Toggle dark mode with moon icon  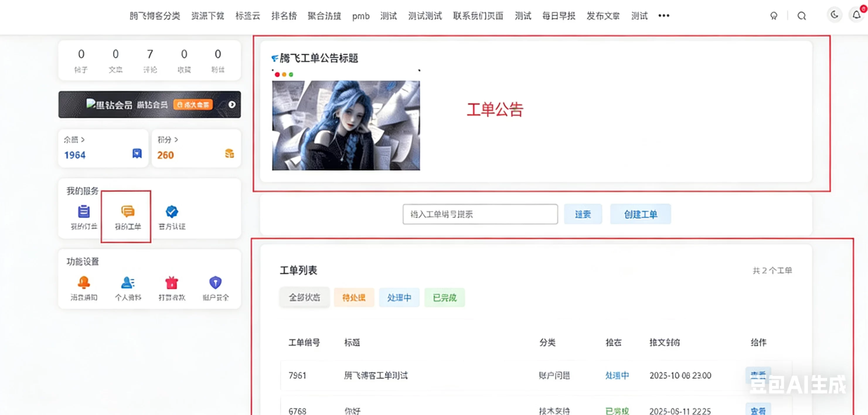(834, 15)
